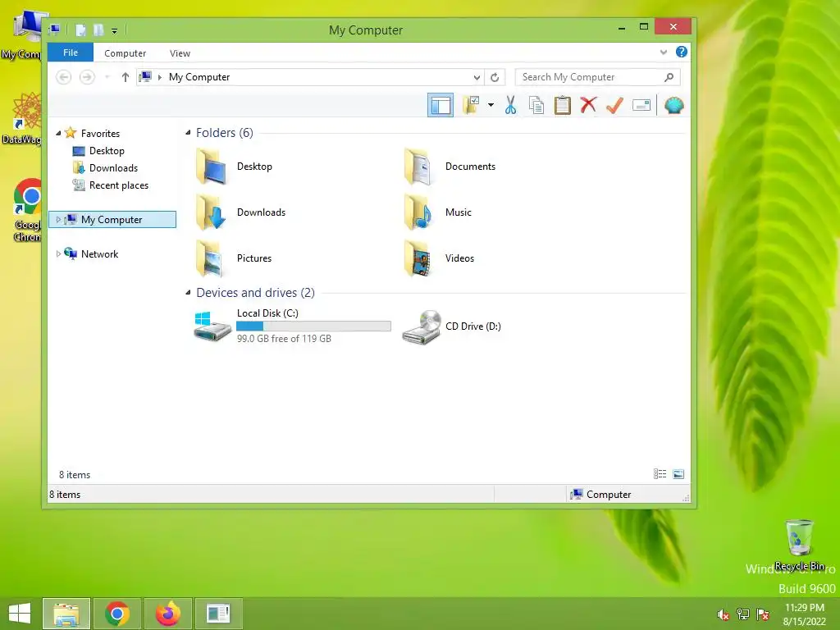The height and width of the screenshot is (630, 840).
Task: Expand the My Computer tree node
Action: tap(58, 219)
